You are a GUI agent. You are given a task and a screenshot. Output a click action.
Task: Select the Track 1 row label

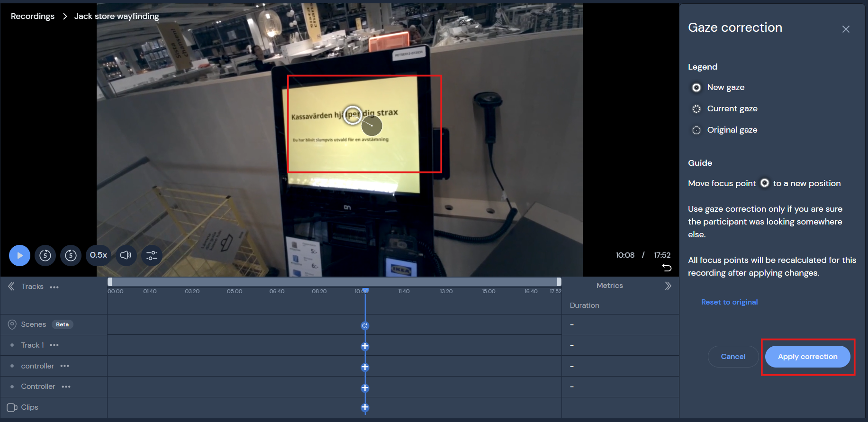(x=33, y=345)
